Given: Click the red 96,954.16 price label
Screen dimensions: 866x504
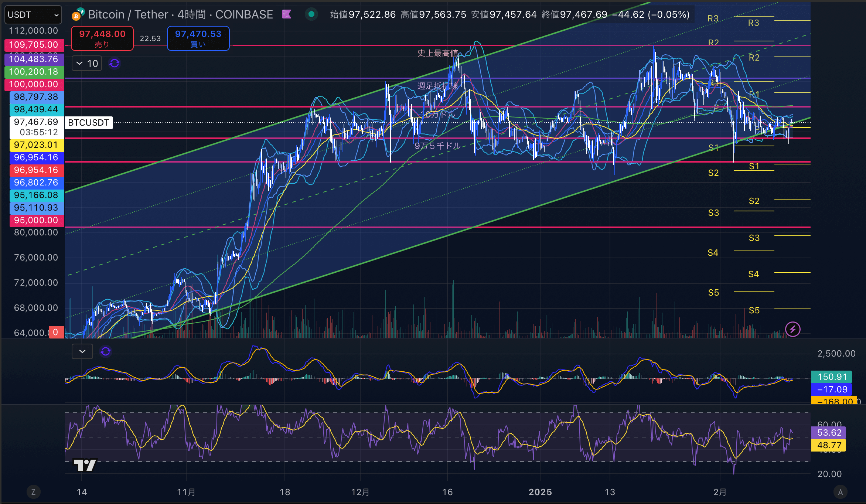Looking at the screenshot, I should [x=37, y=170].
